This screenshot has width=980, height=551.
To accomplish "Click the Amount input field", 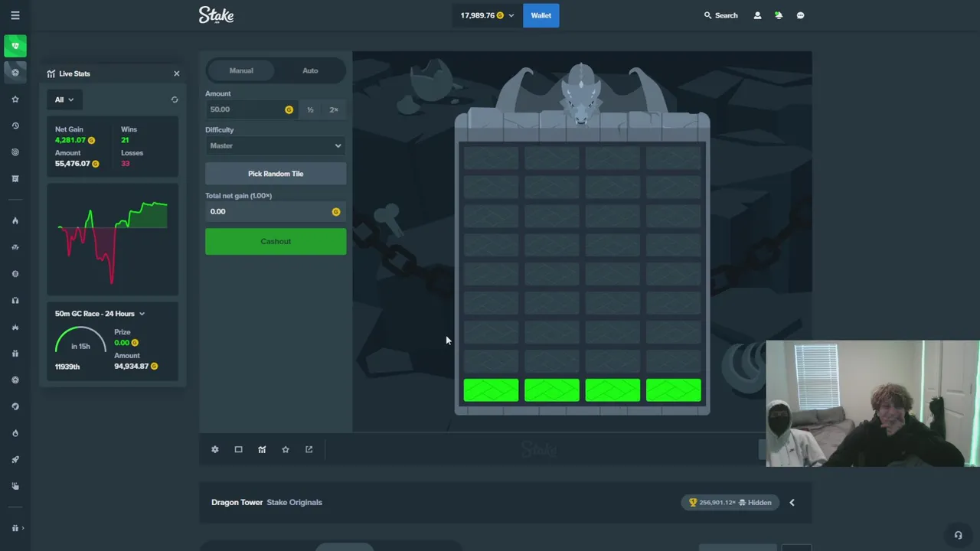I will (251, 109).
